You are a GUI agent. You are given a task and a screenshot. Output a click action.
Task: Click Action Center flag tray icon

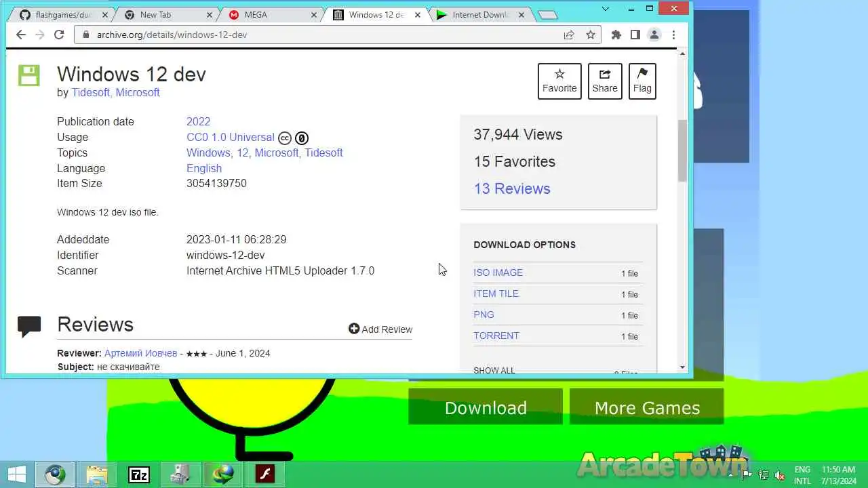(x=747, y=475)
